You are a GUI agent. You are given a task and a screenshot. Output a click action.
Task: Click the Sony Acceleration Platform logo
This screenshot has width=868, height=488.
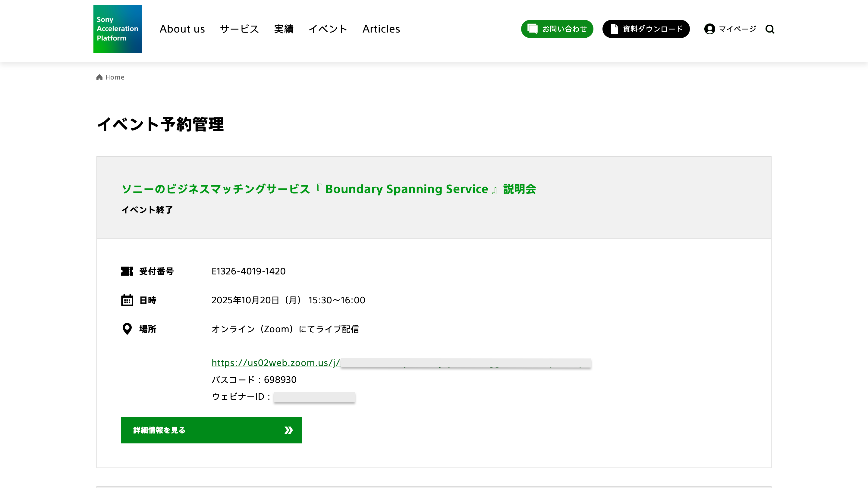(117, 29)
